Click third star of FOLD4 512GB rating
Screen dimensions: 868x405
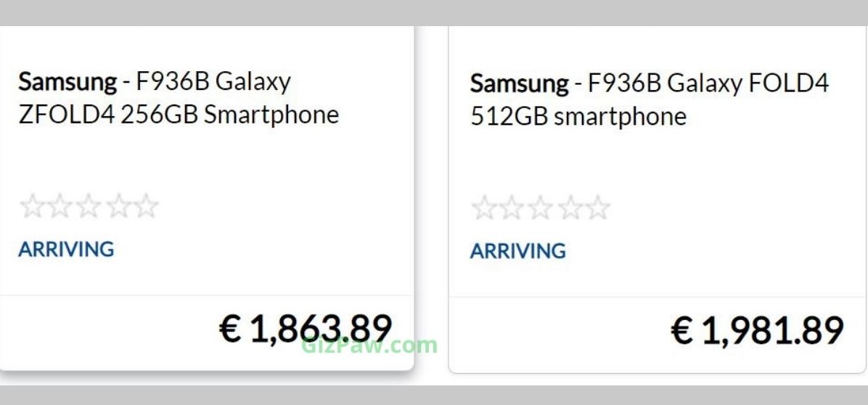pos(541,208)
